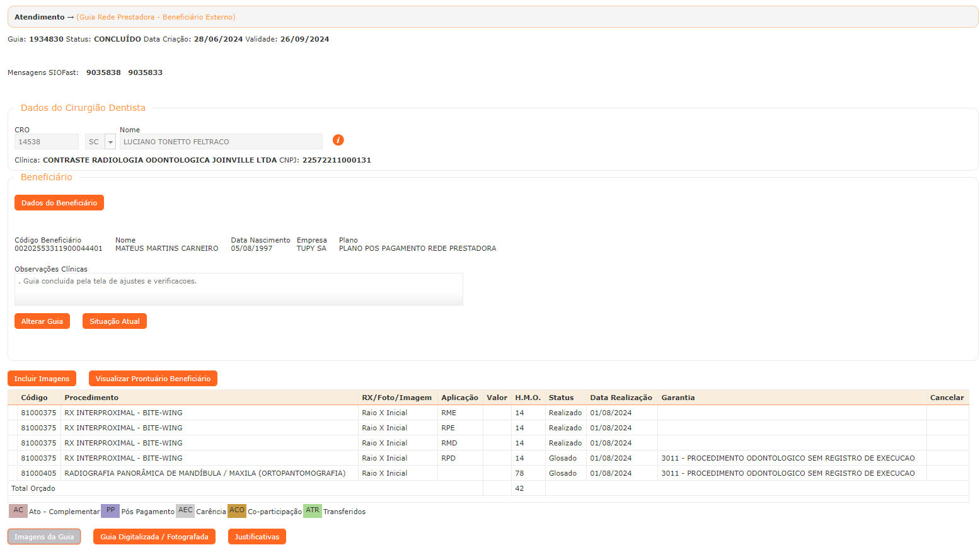Open Visualizar Prontuário Beneficiário
This screenshot has width=980, height=545.
pyautogui.click(x=153, y=379)
